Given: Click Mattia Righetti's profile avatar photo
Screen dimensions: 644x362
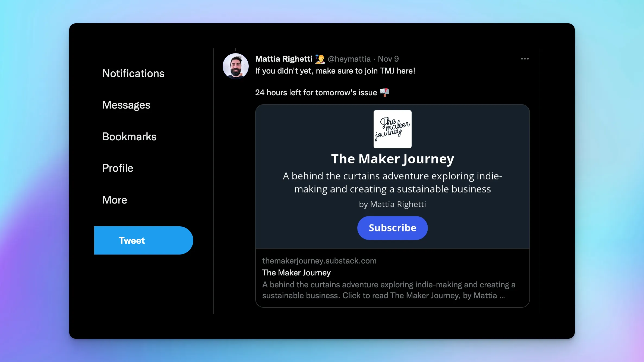Looking at the screenshot, I should [235, 66].
